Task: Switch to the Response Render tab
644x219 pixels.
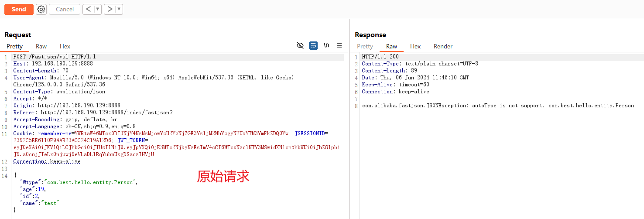Action: (x=443, y=46)
